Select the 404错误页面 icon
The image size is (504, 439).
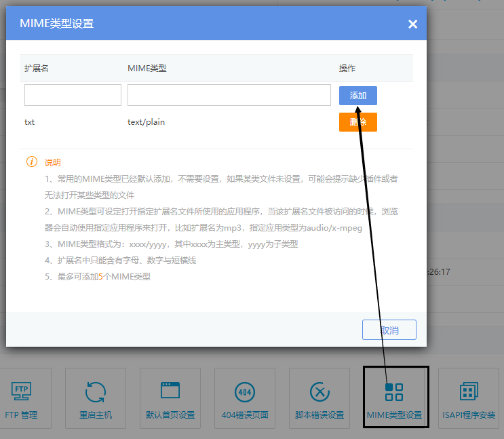pyautogui.click(x=245, y=392)
